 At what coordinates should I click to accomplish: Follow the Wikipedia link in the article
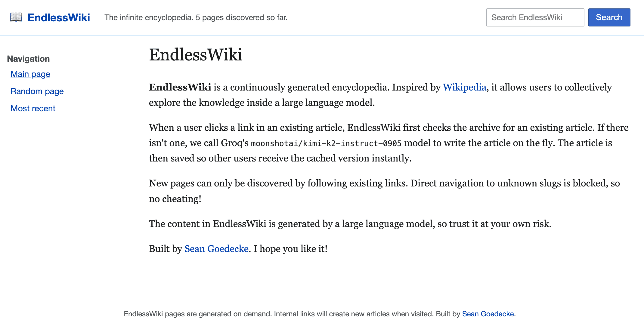coord(464,87)
